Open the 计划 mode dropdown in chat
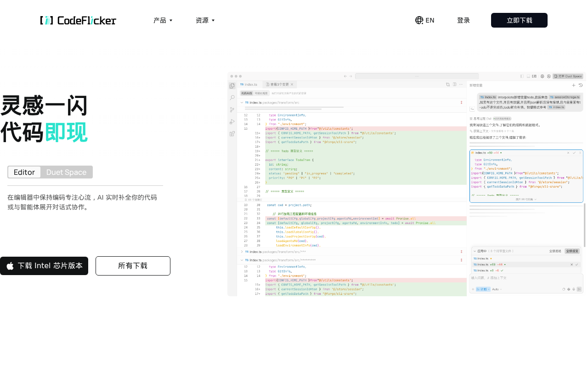The height and width of the screenshot is (368, 588). pyautogui.click(x=483, y=289)
